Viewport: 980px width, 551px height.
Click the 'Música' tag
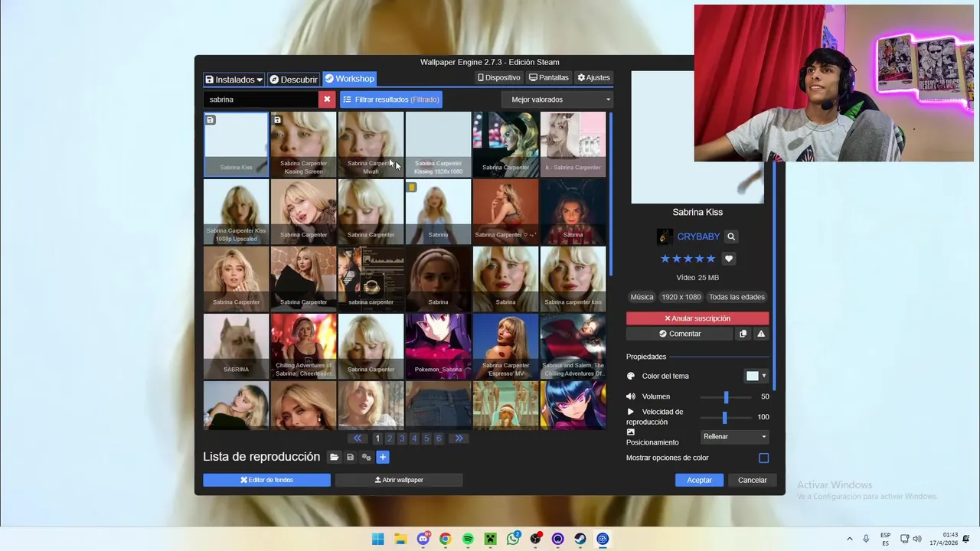(642, 297)
